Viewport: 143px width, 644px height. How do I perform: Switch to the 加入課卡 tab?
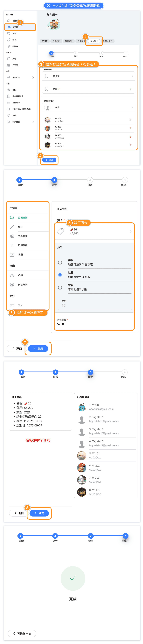click(94, 41)
